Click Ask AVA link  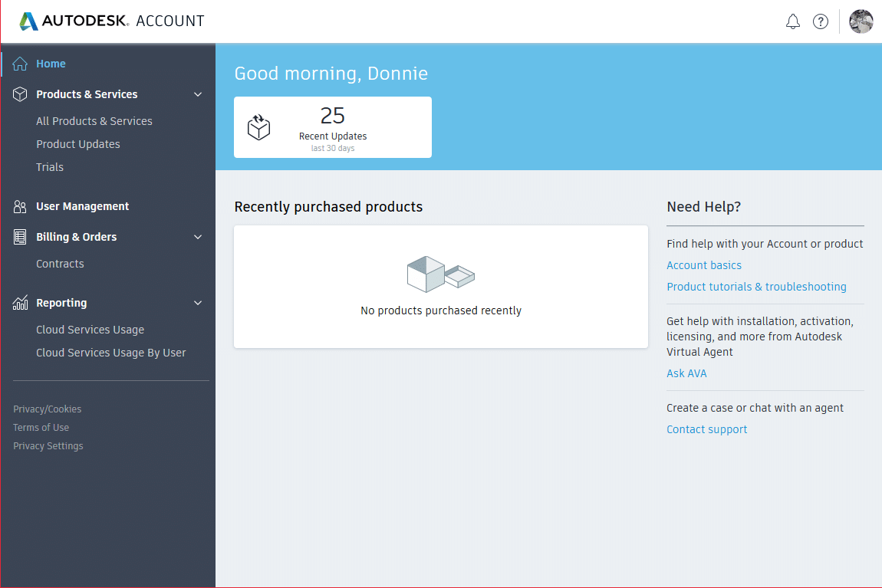point(686,373)
